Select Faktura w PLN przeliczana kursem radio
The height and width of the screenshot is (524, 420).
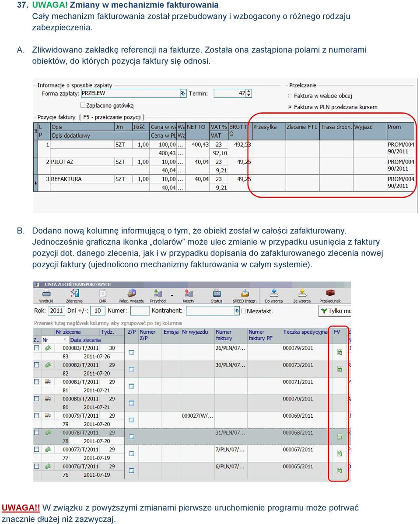coord(290,107)
